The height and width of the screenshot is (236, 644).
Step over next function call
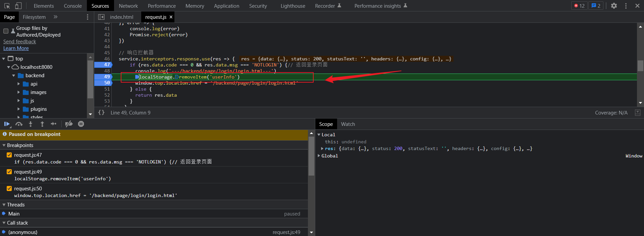point(19,124)
